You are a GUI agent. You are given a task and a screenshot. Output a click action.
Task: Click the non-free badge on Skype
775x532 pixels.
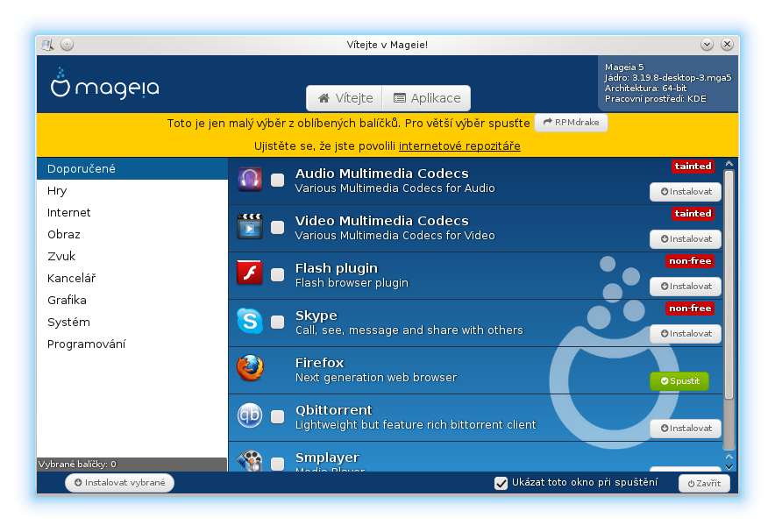[690, 309]
